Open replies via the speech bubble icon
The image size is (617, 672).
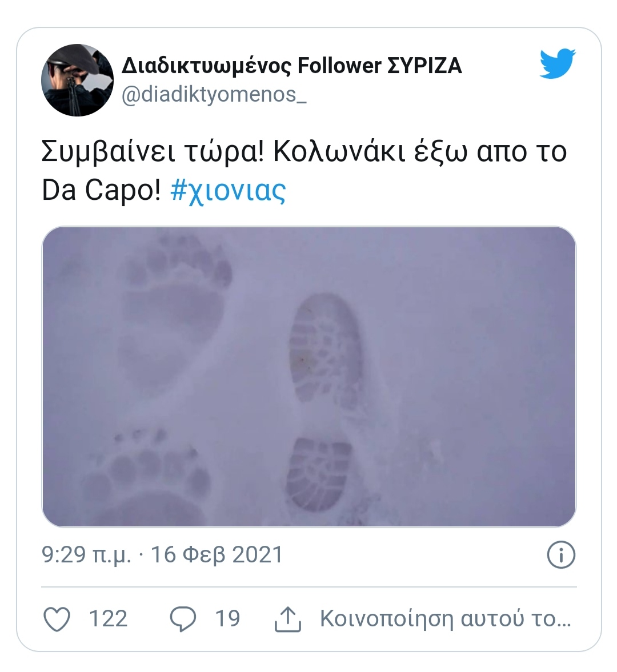[183, 619]
